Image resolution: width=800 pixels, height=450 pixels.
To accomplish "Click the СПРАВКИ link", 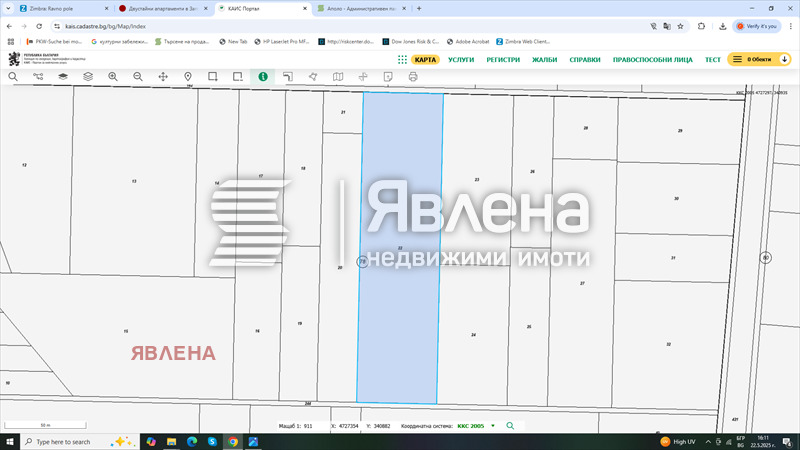I will tap(585, 60).
